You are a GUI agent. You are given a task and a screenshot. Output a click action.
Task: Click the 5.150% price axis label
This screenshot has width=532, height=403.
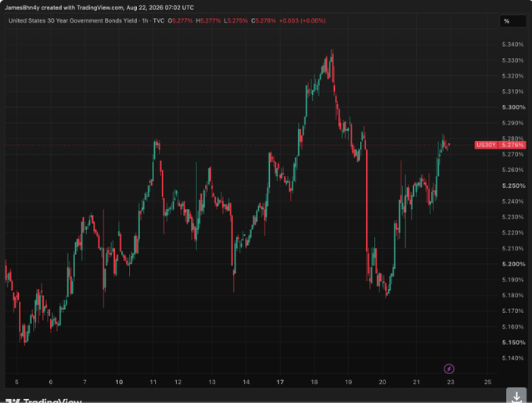[x=513, y=343]
